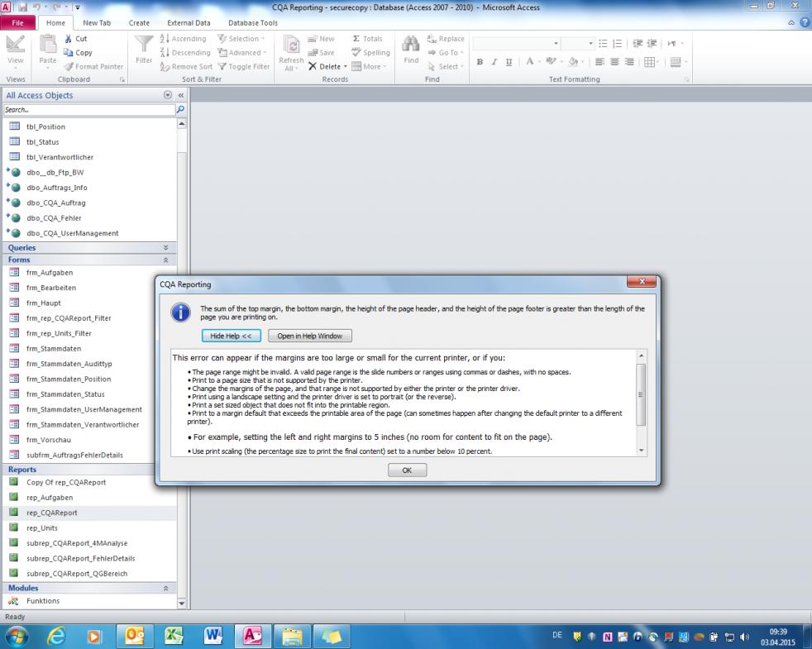This screenshot has height=649, width=812.
Task: Click the info icon in CQA Reporting dialog
Action: (181, 313)
